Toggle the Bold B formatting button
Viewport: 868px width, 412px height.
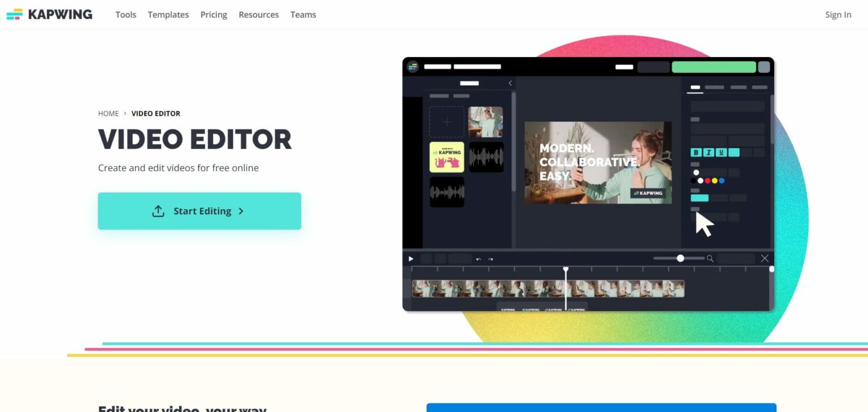click(696, 152)
